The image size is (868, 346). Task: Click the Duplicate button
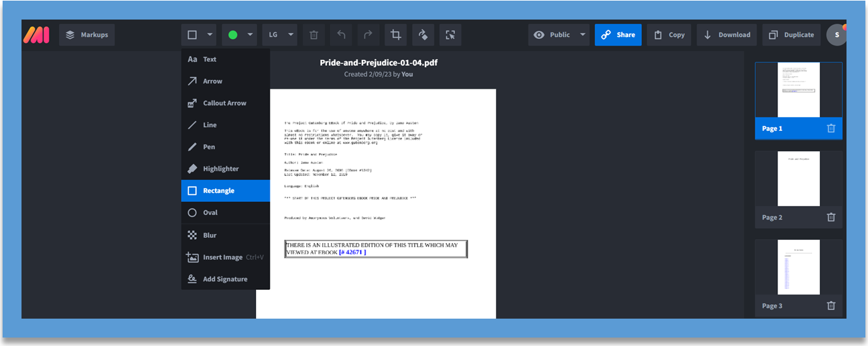791,35
